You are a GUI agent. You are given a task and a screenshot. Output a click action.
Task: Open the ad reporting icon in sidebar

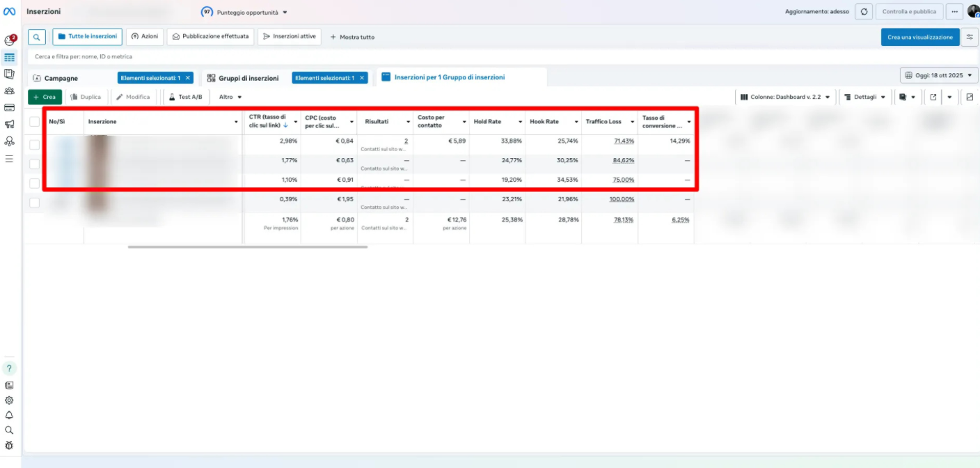[x=9, y=74]
